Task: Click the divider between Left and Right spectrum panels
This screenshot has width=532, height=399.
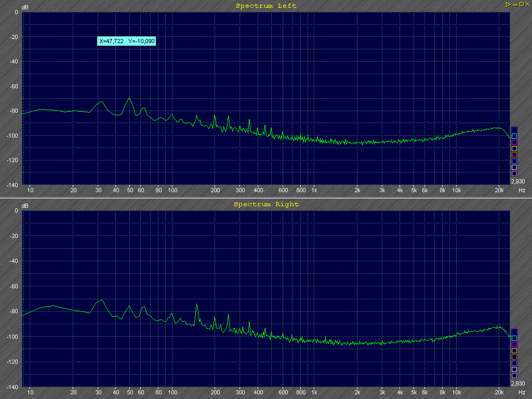Action: (266, 198)
